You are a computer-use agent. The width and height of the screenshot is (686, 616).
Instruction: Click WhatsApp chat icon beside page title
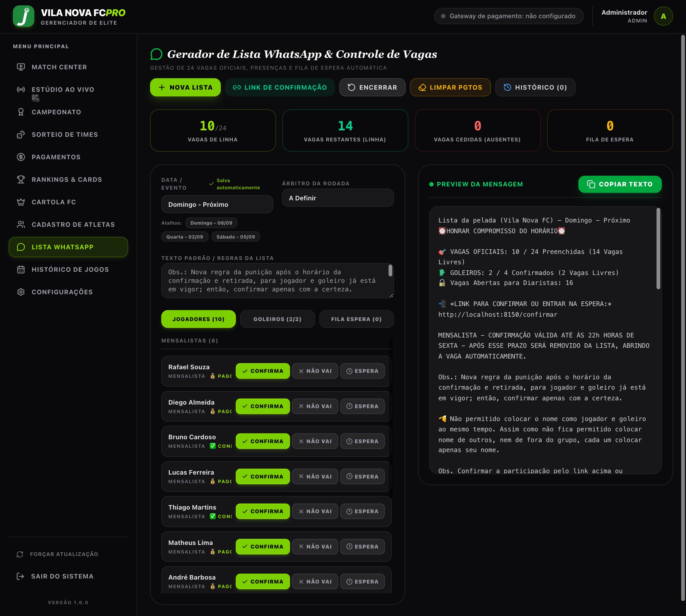click(156, 54)
